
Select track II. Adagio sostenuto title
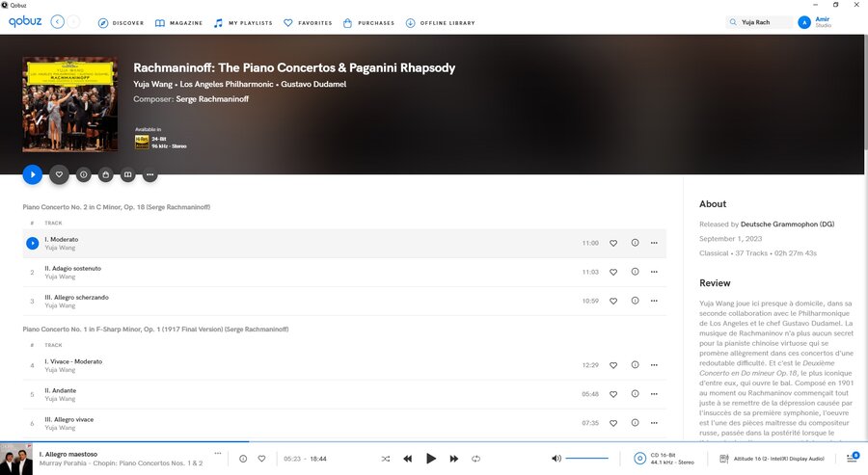73,268
